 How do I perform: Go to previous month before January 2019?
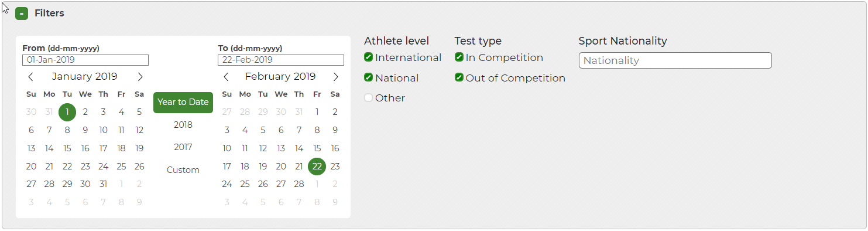point(31,77)
